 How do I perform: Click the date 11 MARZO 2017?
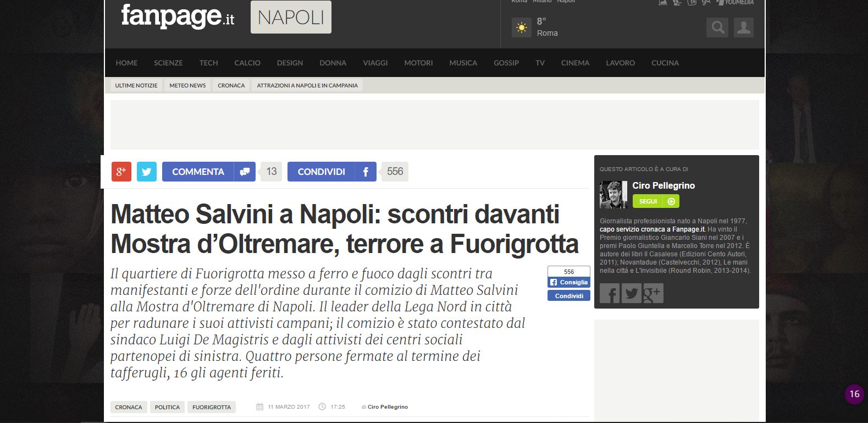(x=289, y=407)
